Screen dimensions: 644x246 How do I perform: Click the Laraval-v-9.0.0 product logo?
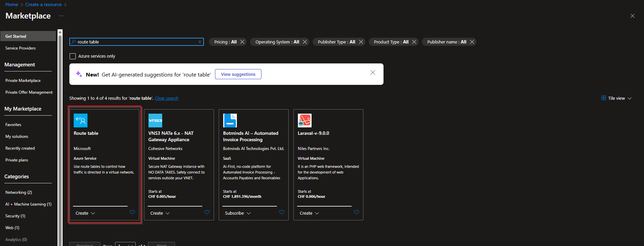pyautogui.click(x=305, y=120)
